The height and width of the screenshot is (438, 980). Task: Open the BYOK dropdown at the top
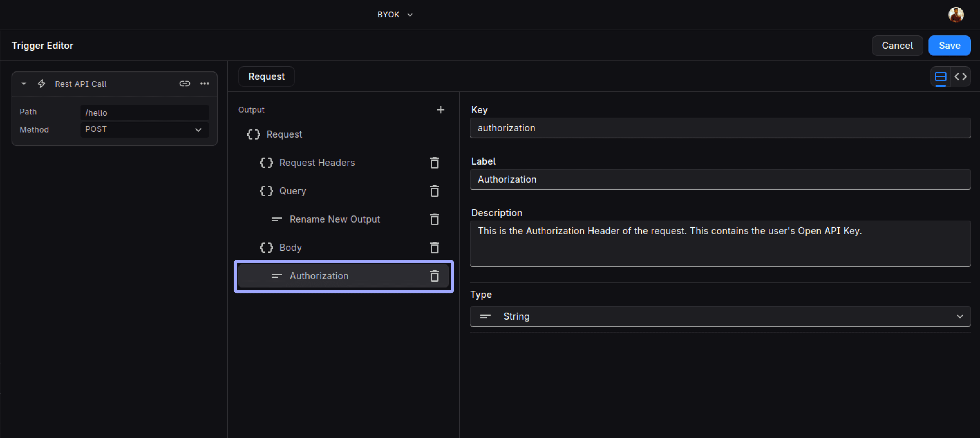pos(395,15)
